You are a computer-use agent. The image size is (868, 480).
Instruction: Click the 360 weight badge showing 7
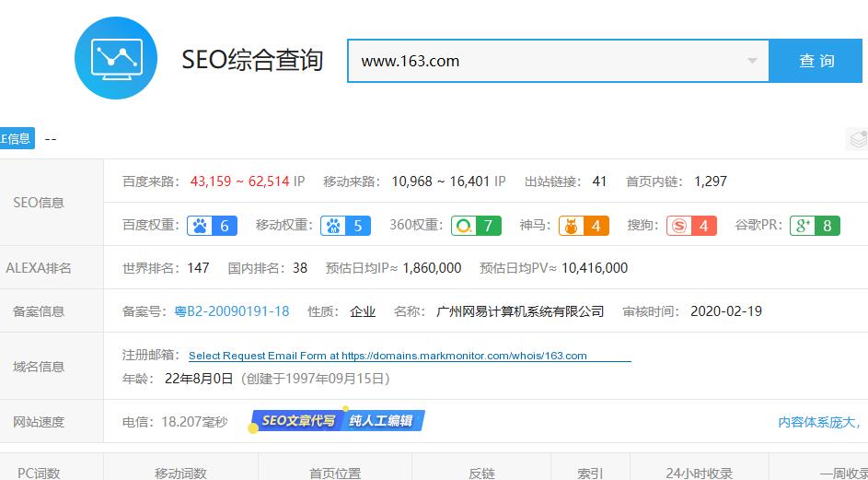pyautogui.click(x=476, y=226)
